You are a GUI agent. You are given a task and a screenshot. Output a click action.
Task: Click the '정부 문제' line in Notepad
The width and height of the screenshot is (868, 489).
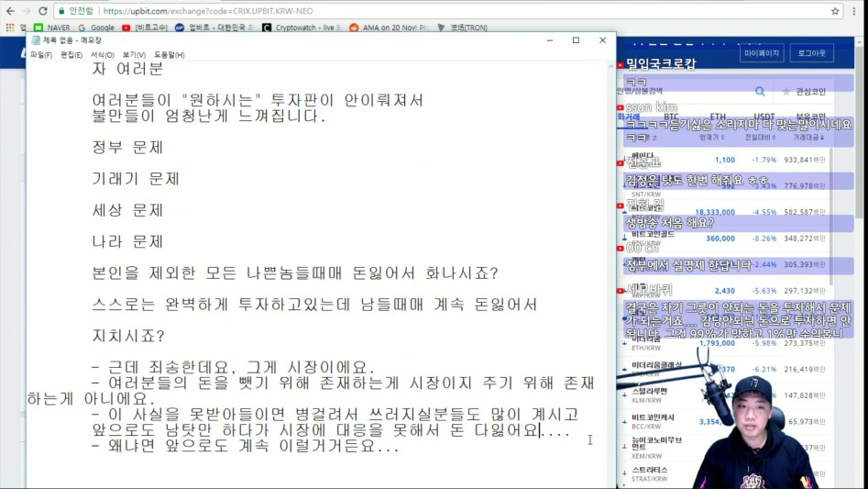[127, 148]
